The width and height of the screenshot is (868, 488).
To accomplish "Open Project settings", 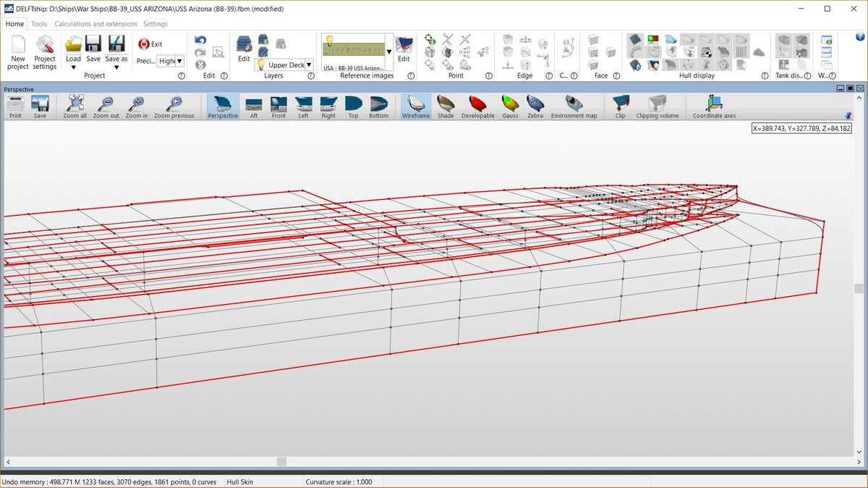I will coord(44,52).
